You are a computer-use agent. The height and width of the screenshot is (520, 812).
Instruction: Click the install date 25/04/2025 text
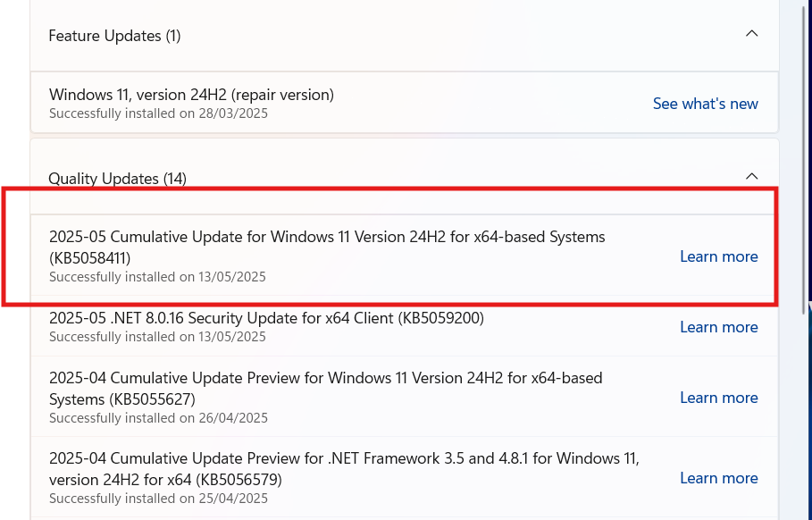tap(233, 499)
